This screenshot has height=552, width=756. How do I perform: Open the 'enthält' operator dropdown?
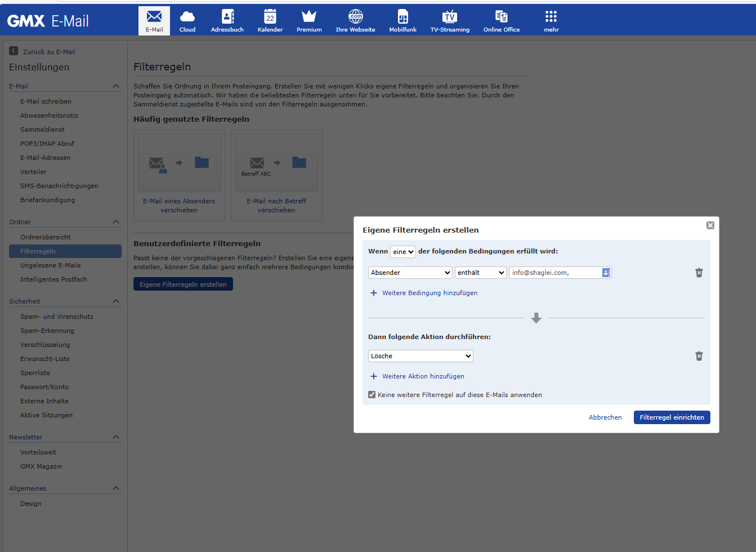click(x=481, y=273)
